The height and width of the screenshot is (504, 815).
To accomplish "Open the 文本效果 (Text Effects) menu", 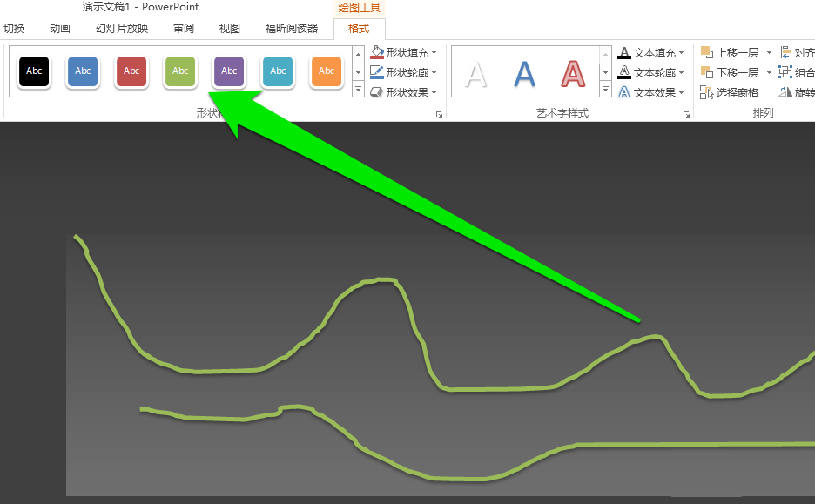I will coord(650,92).
